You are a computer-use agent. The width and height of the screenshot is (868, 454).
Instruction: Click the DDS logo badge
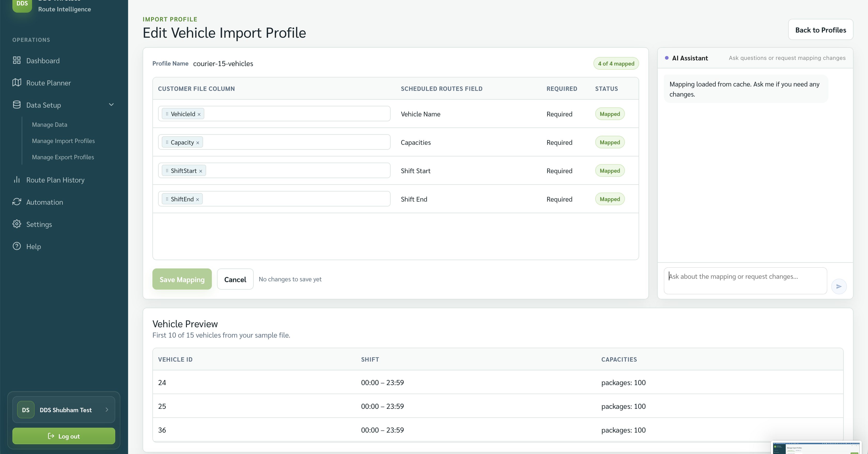point(22,4)
